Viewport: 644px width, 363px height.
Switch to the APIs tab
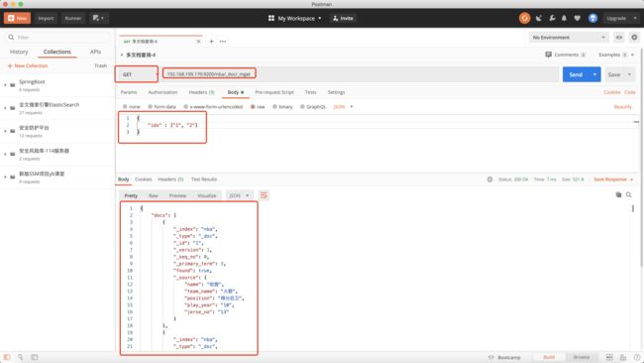(95, 52)
